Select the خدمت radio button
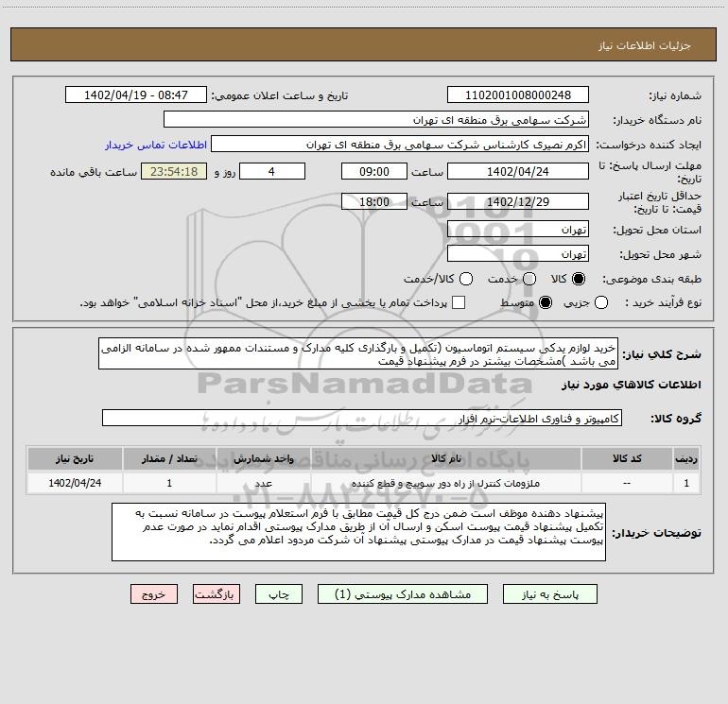728x704 pixels. [529, 279]
